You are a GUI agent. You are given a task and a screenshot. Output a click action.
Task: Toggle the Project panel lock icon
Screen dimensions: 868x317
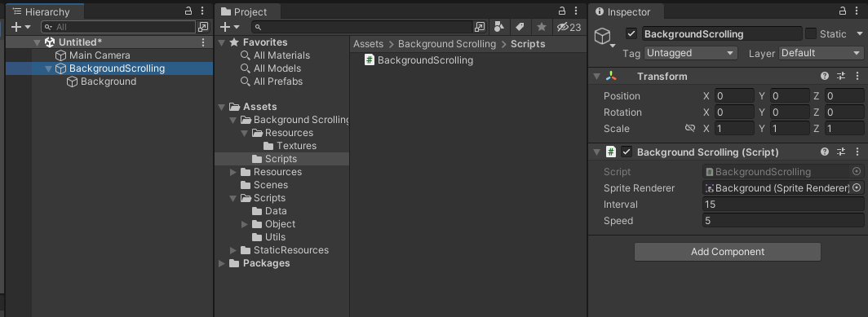click(x=561, y=11)
